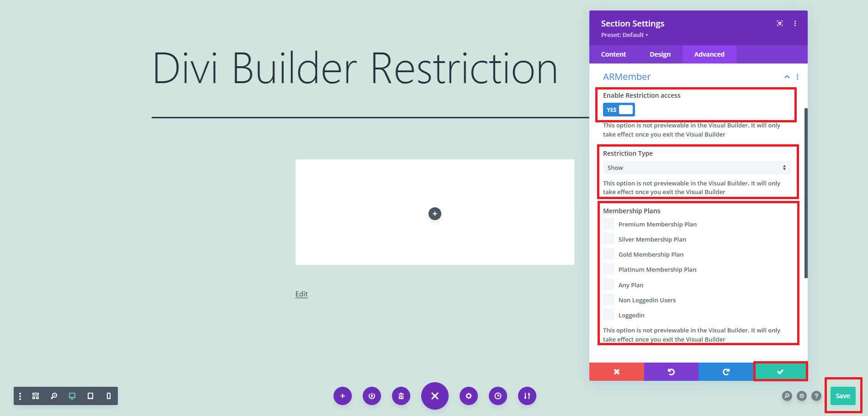
Task: Collapse the ARMember settings group
Action: coord(787,77)
